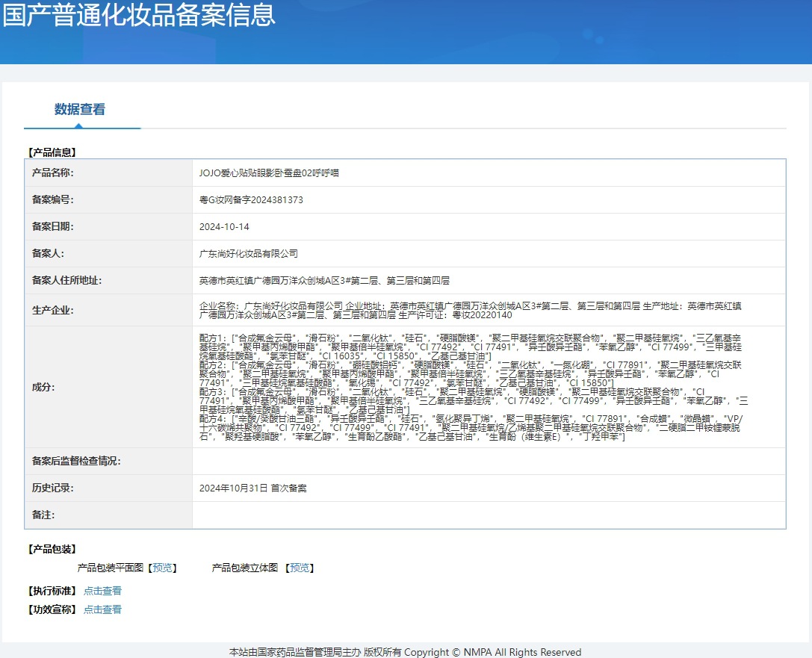Viewport: 812px width, 658px height.
Task: Click the 备案人 value 广东尚好化妆品有限公司
Action: pos(249,254)
